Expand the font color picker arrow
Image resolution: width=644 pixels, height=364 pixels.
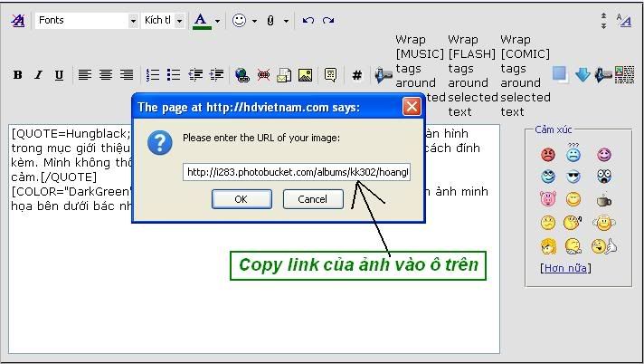(x=217, y=21)
